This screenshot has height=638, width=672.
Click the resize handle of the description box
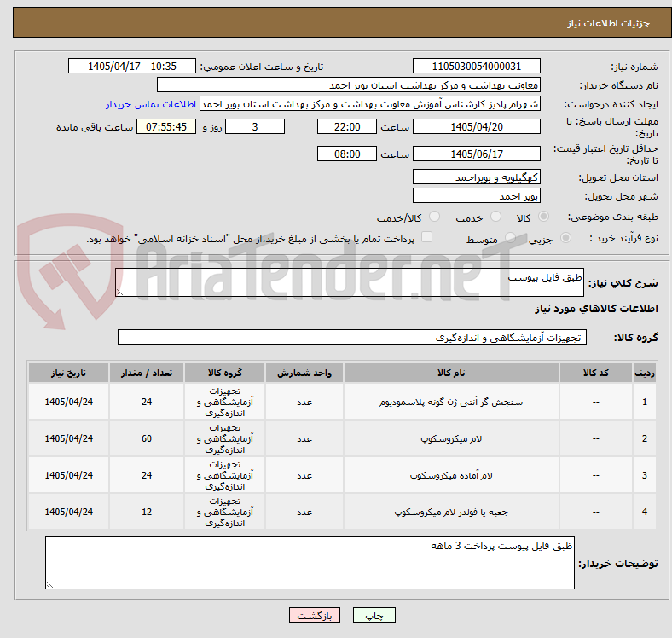click(119, 292)
